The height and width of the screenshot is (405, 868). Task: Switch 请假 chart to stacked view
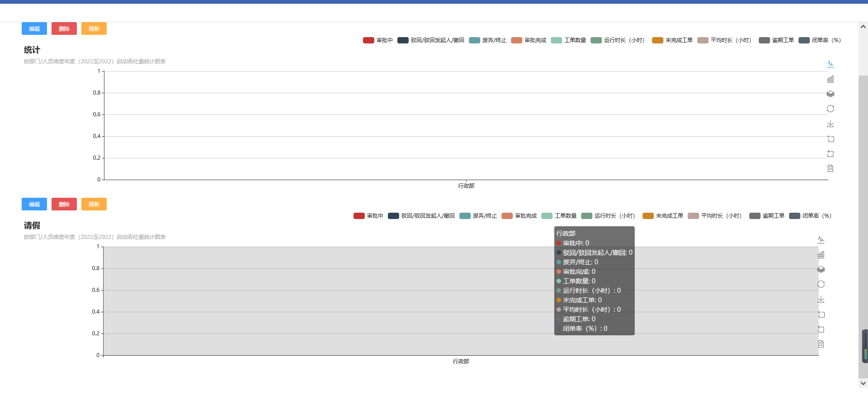pyautogui.click(x=821, y=270)
